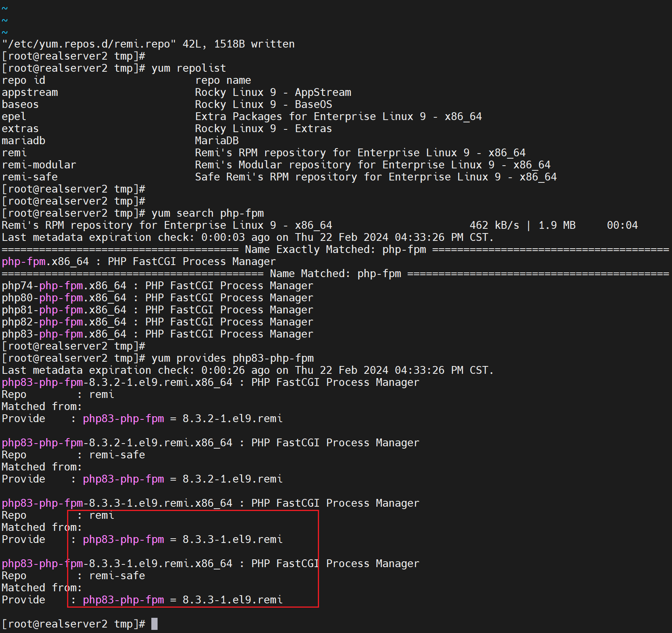
Task: Click the 'yum provides php83-php-fpm' command
Action: 232,358
